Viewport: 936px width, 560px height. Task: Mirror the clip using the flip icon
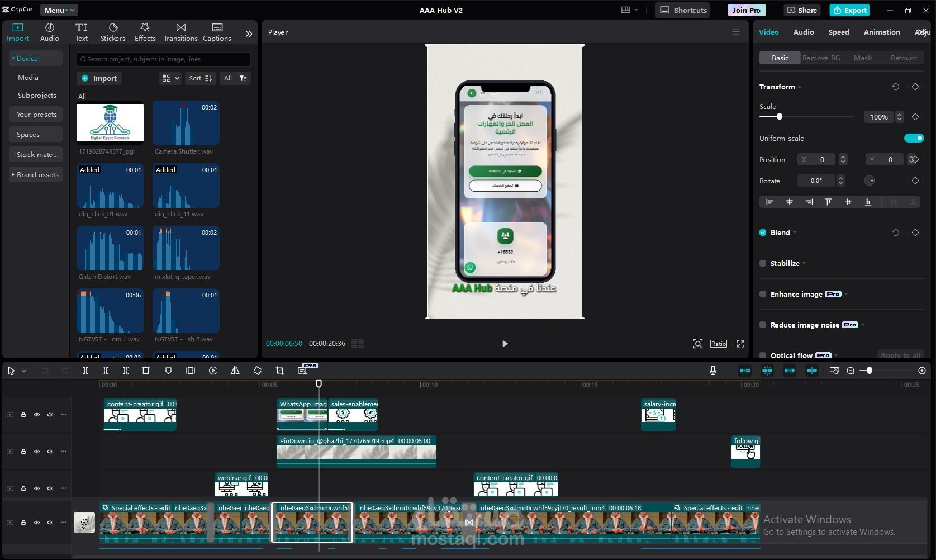tap(235, 371)
